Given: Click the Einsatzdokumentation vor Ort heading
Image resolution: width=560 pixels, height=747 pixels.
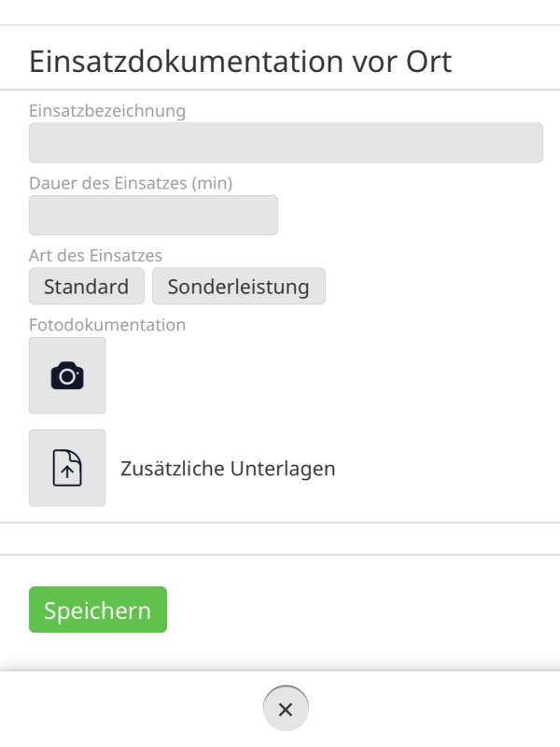Looking at the screenshot, I should coord(241,62).
